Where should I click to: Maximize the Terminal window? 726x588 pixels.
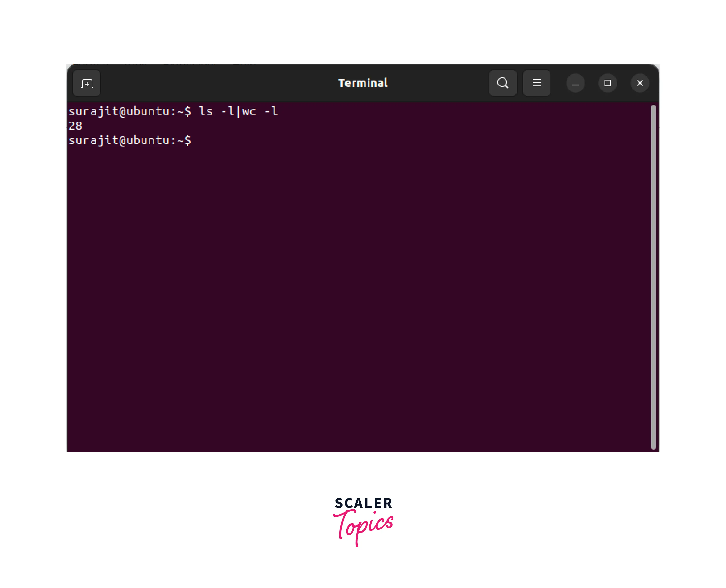607,83
